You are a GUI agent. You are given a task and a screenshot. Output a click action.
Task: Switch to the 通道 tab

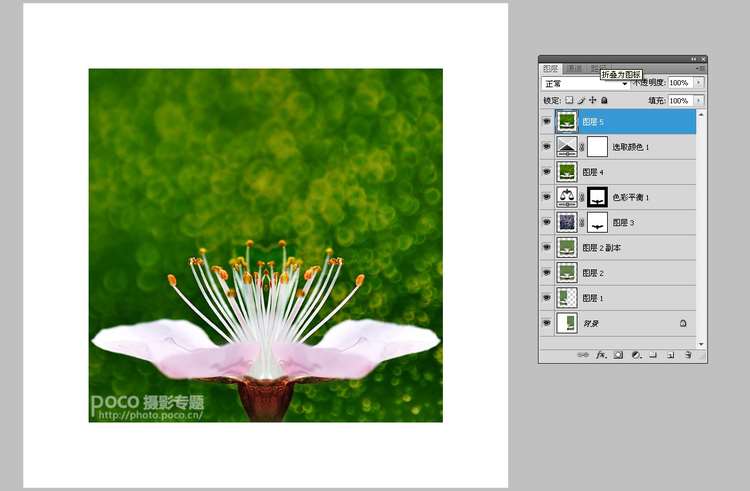tap(574, 69)
